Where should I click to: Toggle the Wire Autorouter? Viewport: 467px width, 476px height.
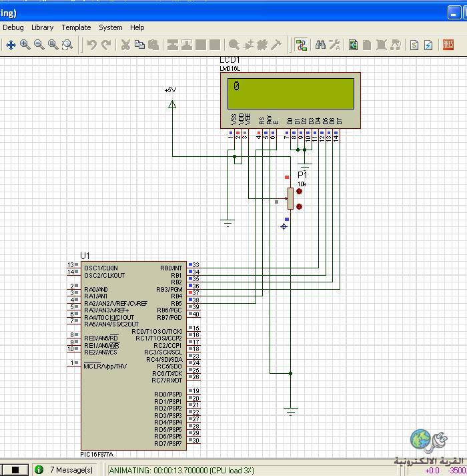pyautogui.click(x=301, y=45)
